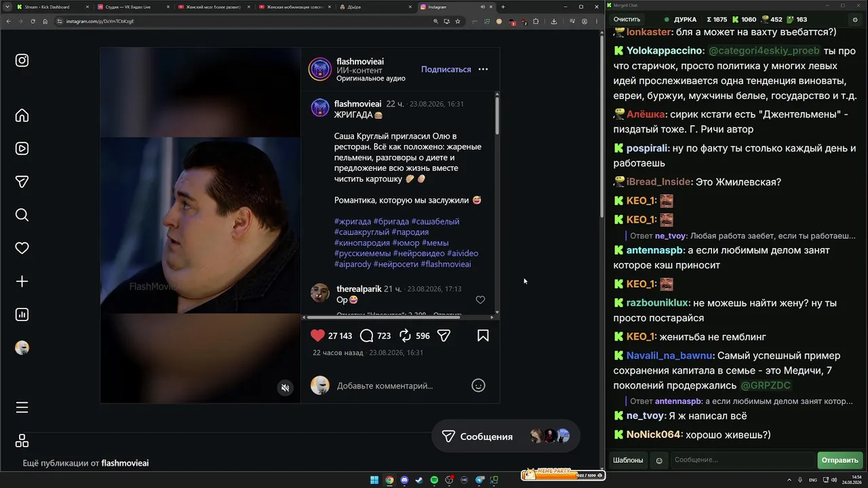Open flashmovieai profile from post header
The width and height of the screenshot is (868, 488).
pos(360,62)
